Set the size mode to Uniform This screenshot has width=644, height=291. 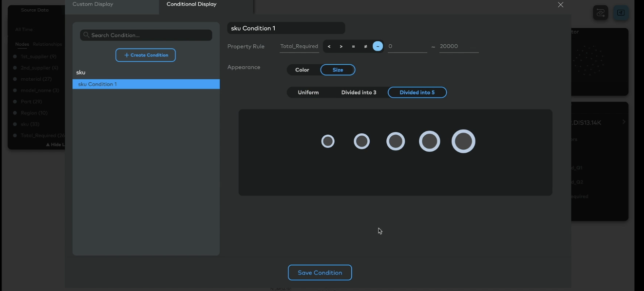308,92
